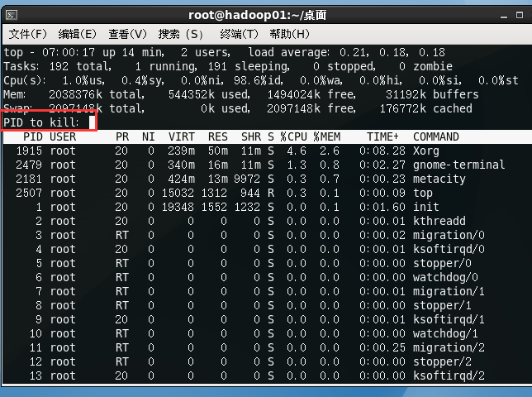Click the TIME+ column header
Screen dimensions: 532x397
coord(382,136)
